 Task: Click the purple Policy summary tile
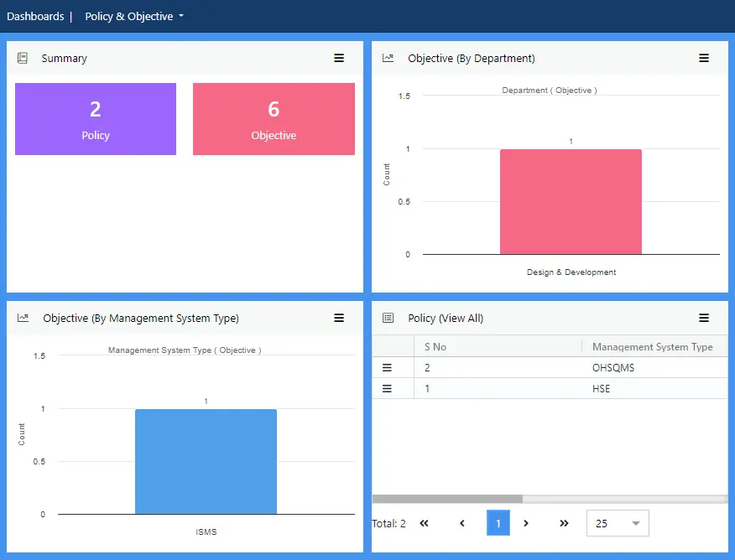tap(96, 119)
